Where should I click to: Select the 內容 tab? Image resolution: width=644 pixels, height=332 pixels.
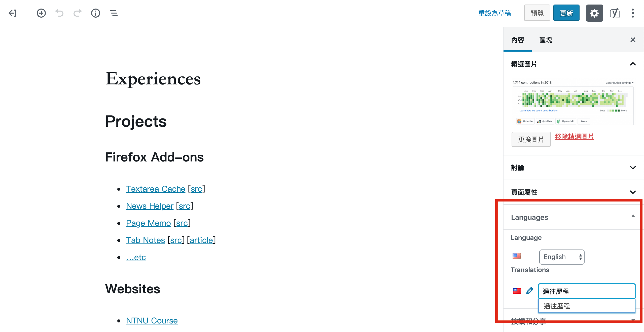click(518, 40)
